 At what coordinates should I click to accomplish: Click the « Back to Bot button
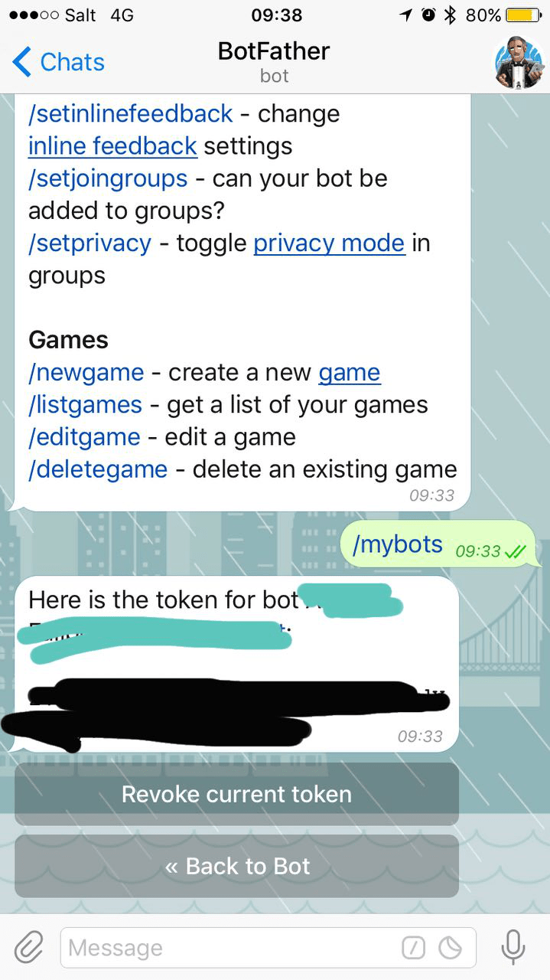pyautogui.click(x=236, y=866)
